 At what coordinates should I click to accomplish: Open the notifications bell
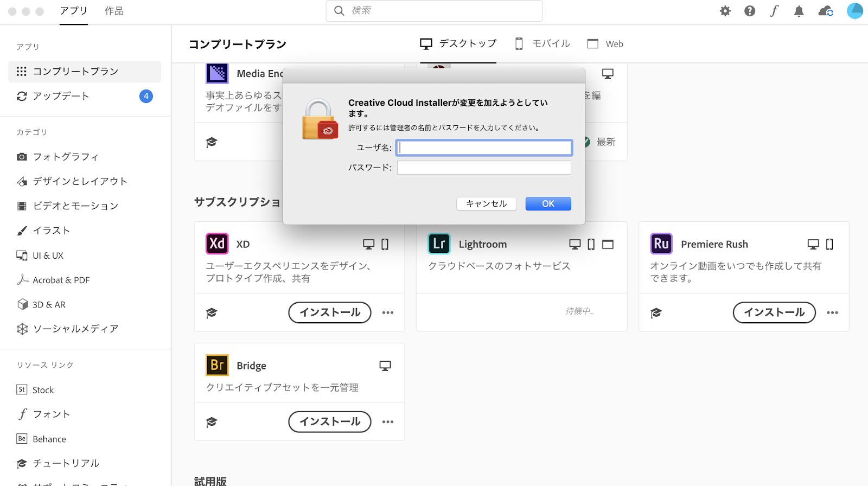pos(799,11)
